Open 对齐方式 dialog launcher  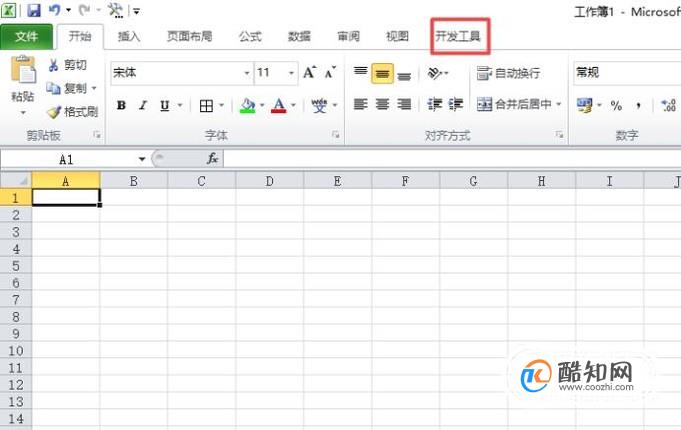pos(559,135)
